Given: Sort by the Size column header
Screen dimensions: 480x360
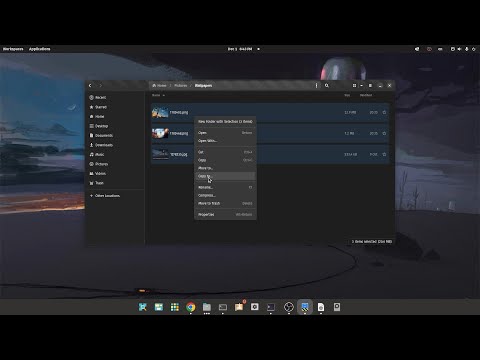Looking at the screenshot, I should pyautogui.click(x=347, y=95).
